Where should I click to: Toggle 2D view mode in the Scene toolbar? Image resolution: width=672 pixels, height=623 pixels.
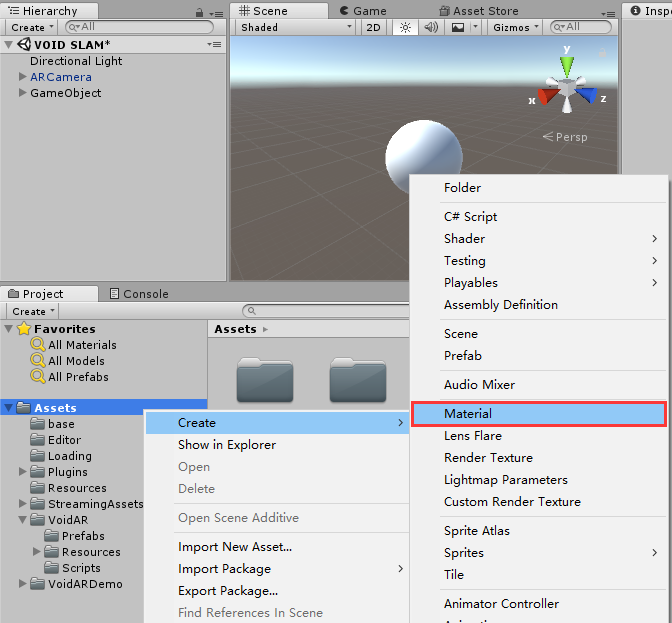tap(373, 28)
